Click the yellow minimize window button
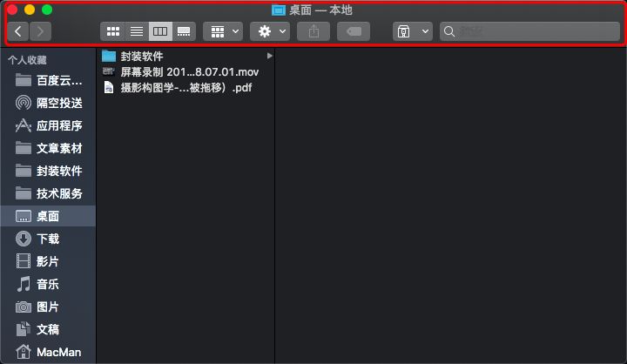This screenshot has width=627, height=364. point(30,10)
